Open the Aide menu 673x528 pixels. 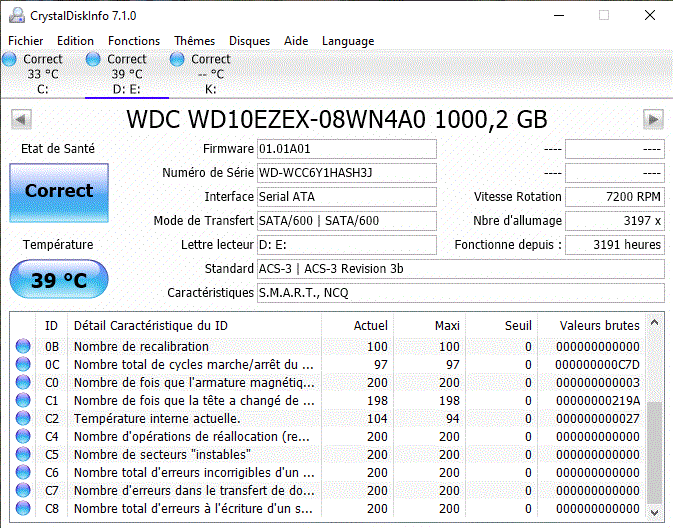296,41
